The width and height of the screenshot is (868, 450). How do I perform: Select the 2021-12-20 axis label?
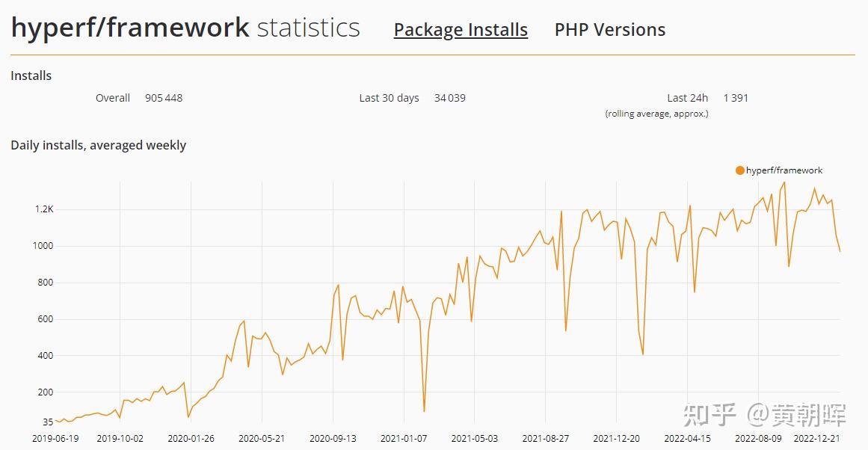tap(618, 440)
